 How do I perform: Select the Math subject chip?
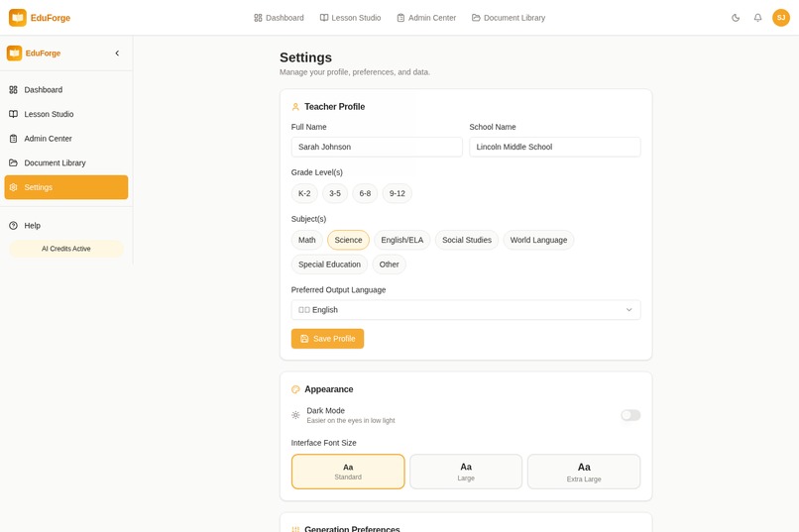pyautogui.click(x=306, y=240)
